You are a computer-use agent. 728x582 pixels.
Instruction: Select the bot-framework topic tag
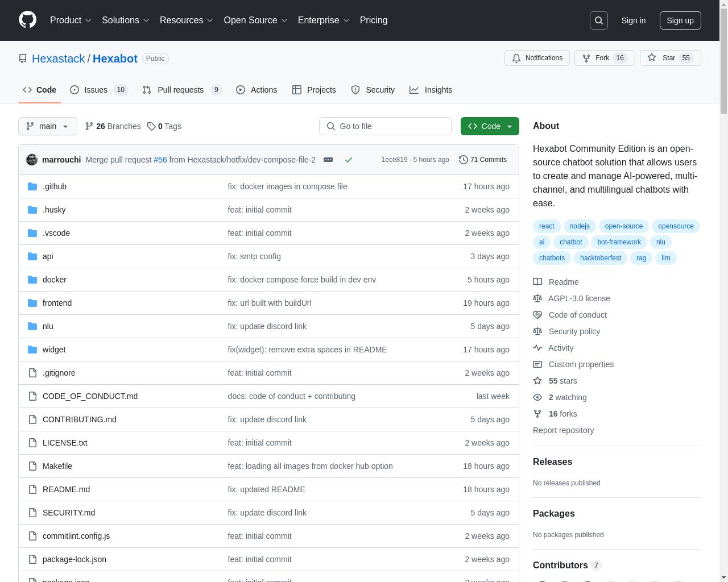(619, 242)
